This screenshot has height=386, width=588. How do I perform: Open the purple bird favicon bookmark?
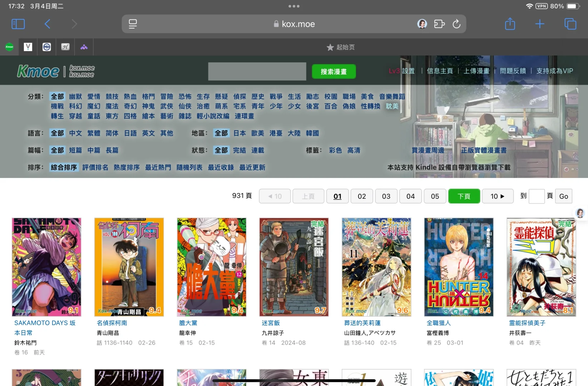pos(84,47)
